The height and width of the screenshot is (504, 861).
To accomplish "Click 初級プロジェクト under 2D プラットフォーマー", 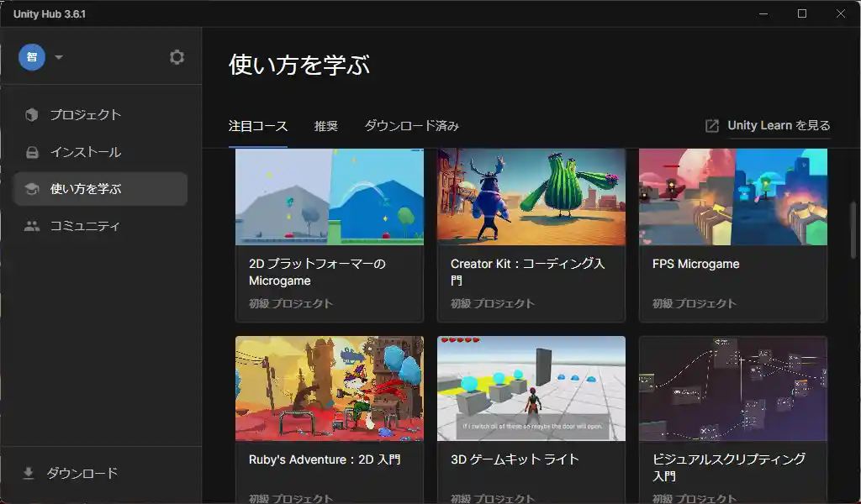I will coord(291,303).
